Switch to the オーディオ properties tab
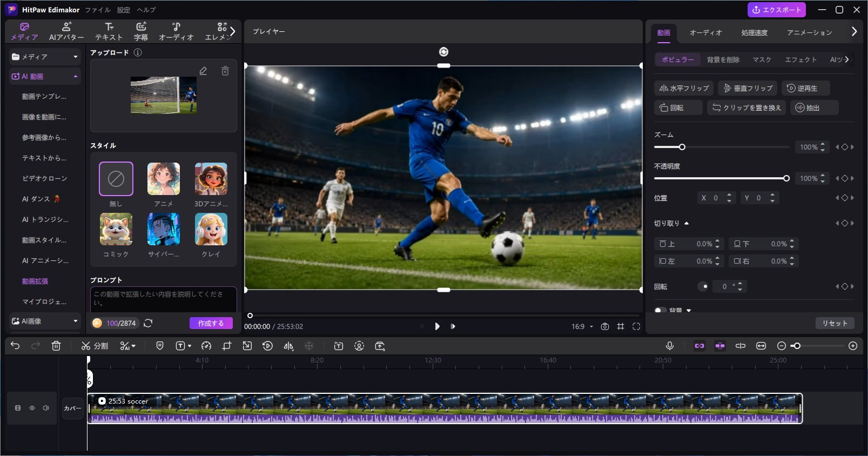868x456 pixels. pos(705,32)
